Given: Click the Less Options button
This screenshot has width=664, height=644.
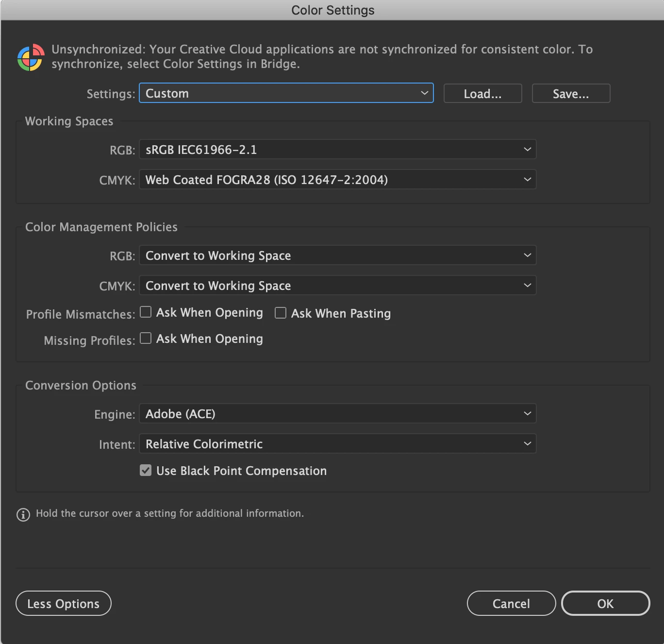Looking at the screenshot, I should click(x=64, y=603).
